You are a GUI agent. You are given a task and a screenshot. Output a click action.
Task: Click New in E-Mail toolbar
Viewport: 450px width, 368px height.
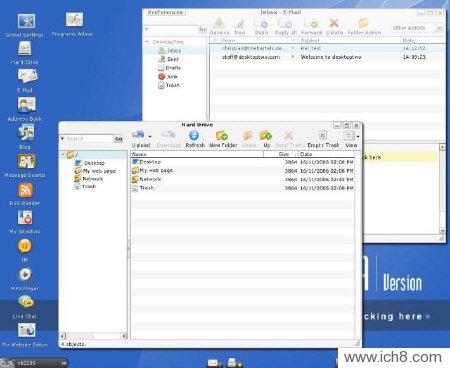240,27
